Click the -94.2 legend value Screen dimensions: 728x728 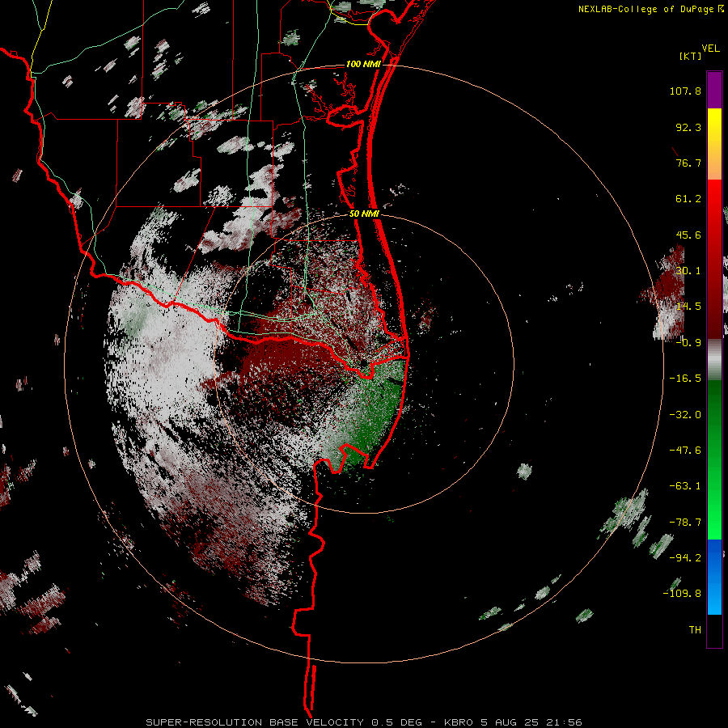[685, 558]
